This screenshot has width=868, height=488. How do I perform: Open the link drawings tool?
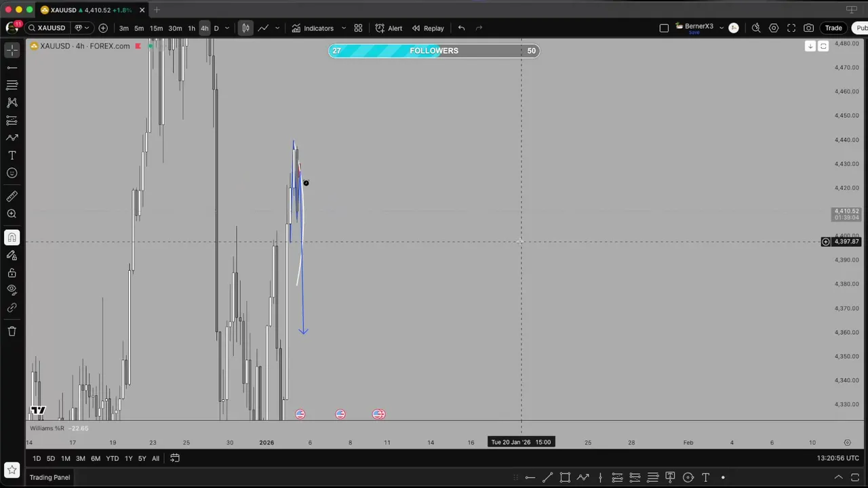pos(12,308)
